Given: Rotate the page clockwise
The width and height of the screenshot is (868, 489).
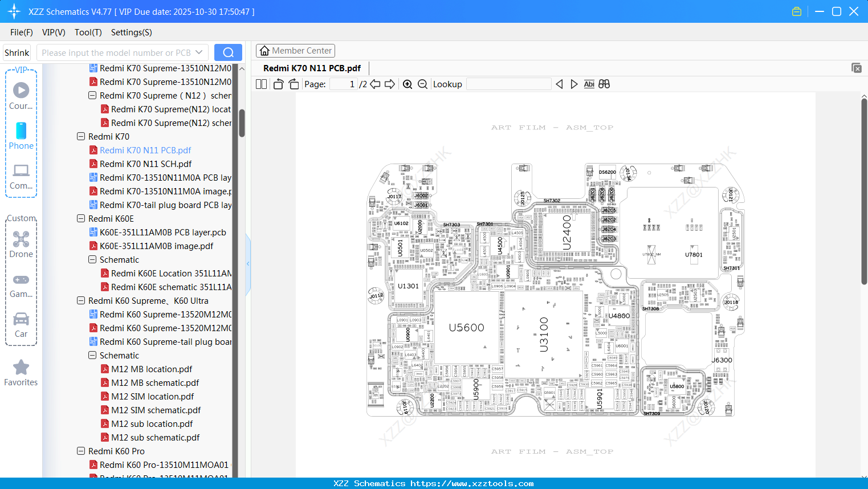Looking at the screenshot, I should pos(294,84).
